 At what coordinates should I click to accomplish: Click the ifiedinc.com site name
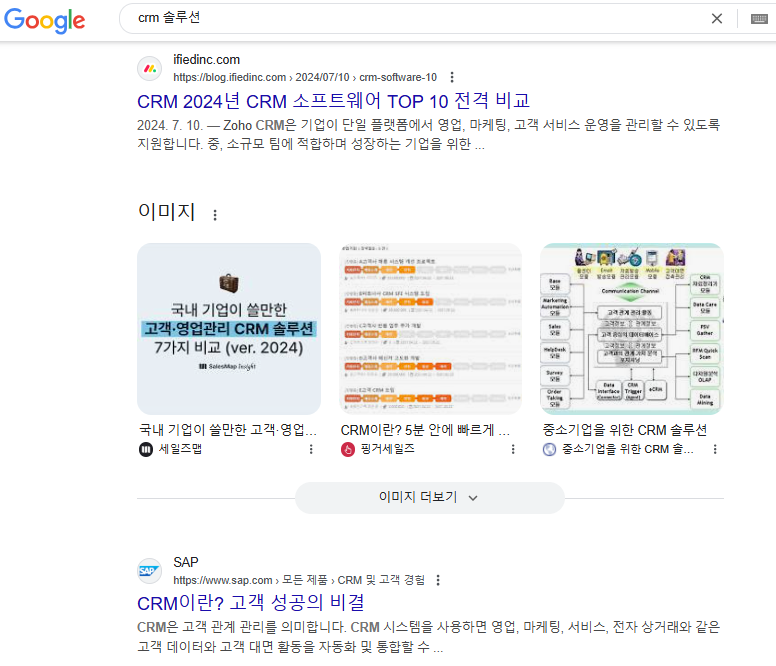click(206, 60)
